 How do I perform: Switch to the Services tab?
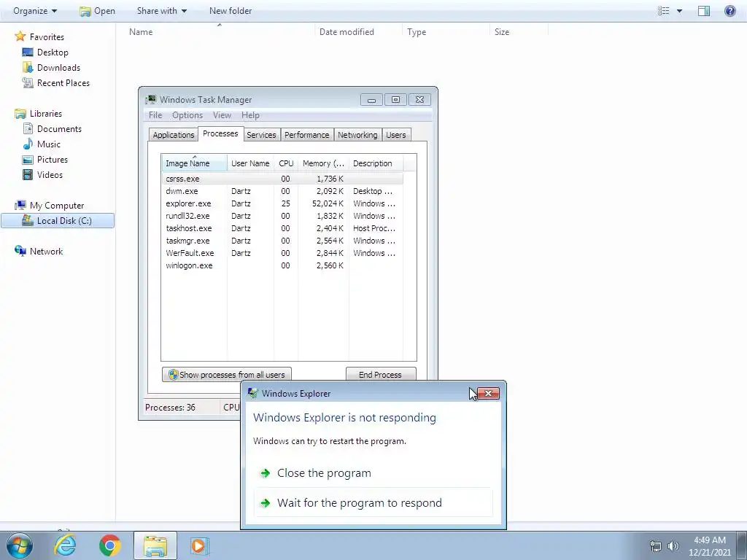tap(262, 135)
